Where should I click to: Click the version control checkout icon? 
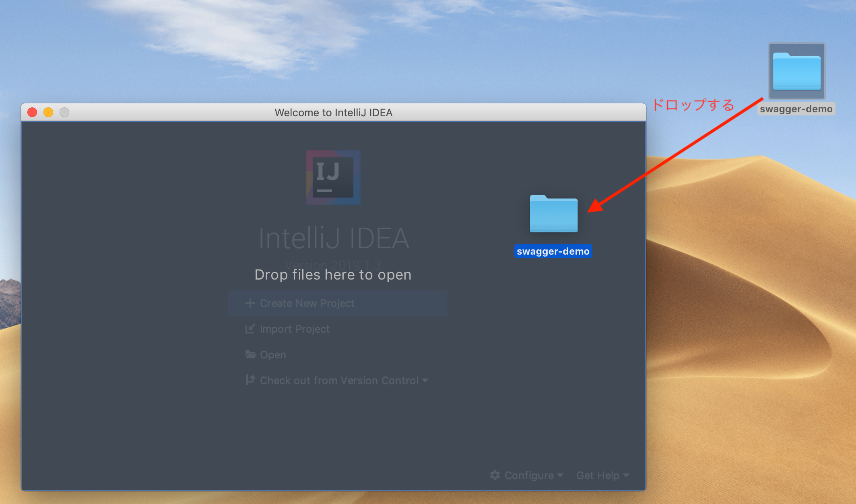point(250,380)
